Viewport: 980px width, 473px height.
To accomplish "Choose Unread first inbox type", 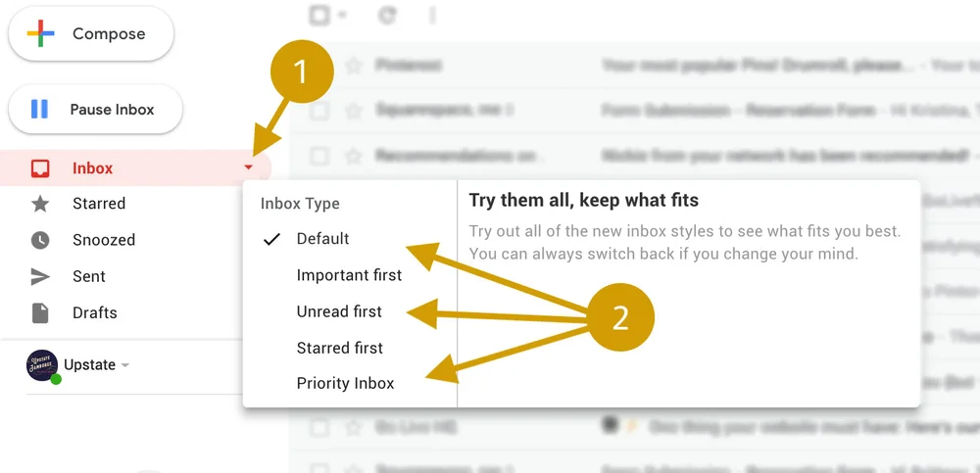I will (339, 311).
